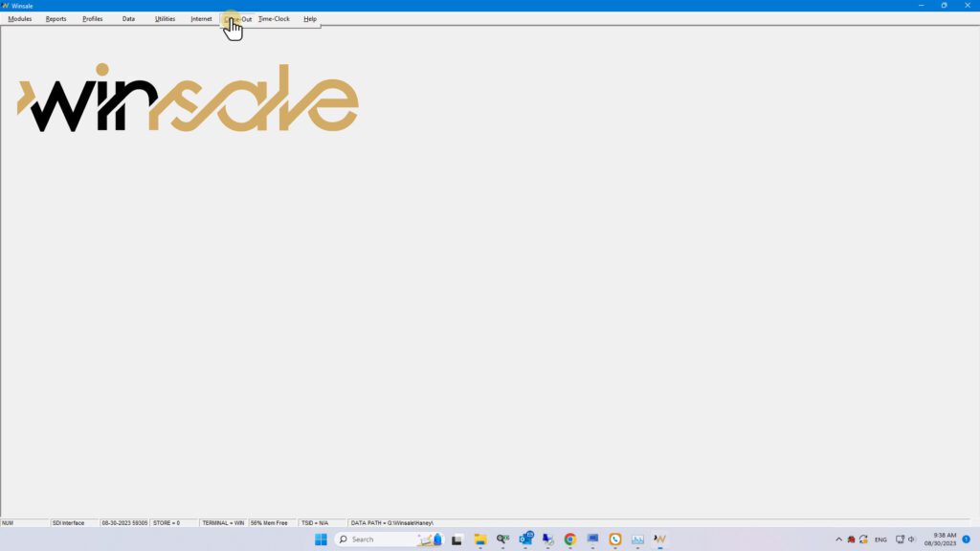Viewport: 980px width, 551px height.
Task: Open the Time-Clock menu
Action: coord(274,19)
